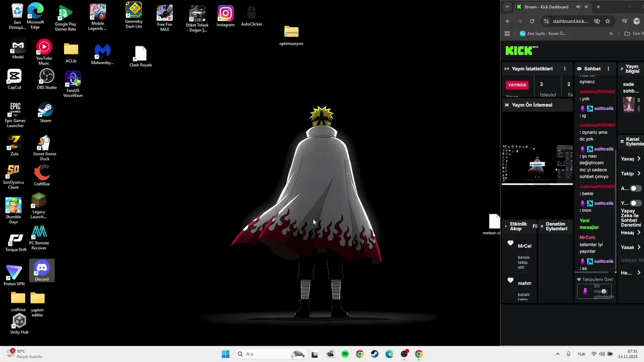Select the Malwarebytes desktop icon
The image size is (644, 362).
102,54
